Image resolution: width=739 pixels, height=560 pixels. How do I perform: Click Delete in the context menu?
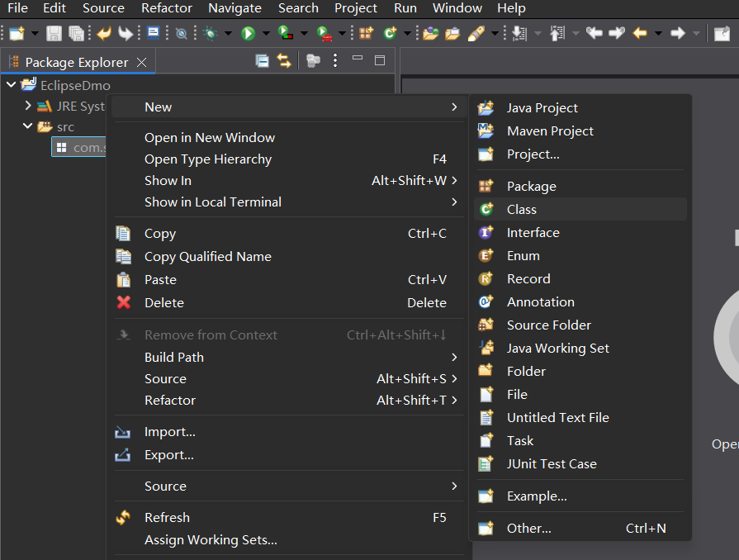pos(289,302)
